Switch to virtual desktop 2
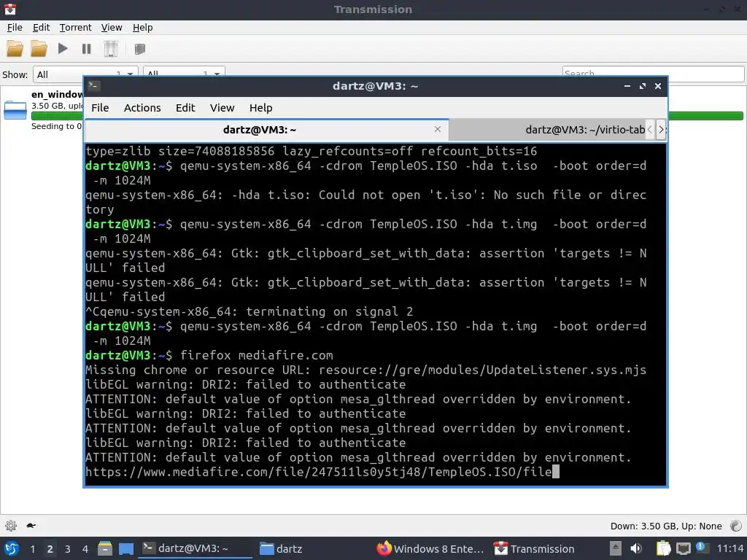 [50, 549]
